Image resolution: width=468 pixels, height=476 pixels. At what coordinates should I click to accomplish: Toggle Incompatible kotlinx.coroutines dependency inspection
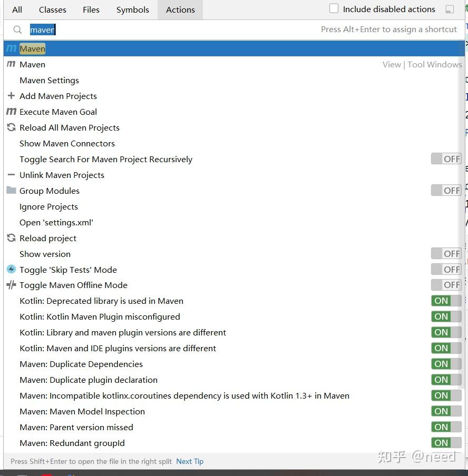(x=446, y=395)
